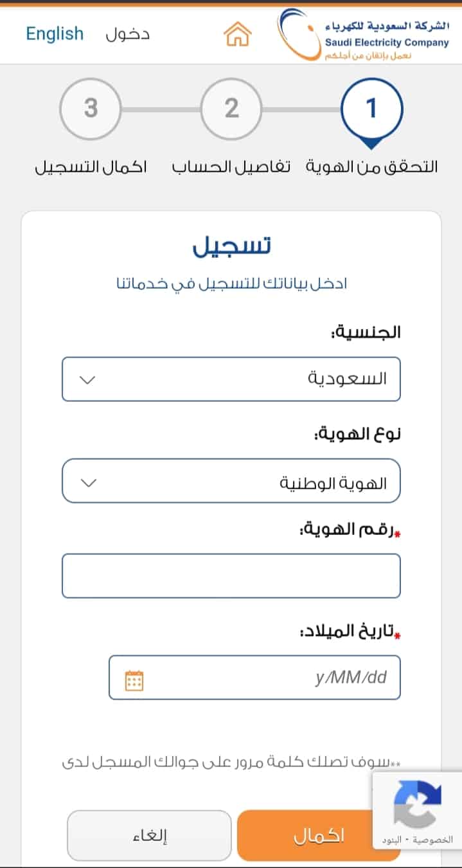The image size is (462, 868).
Task: Open the السعودية nationality combo box
Action: coord(231,379)
